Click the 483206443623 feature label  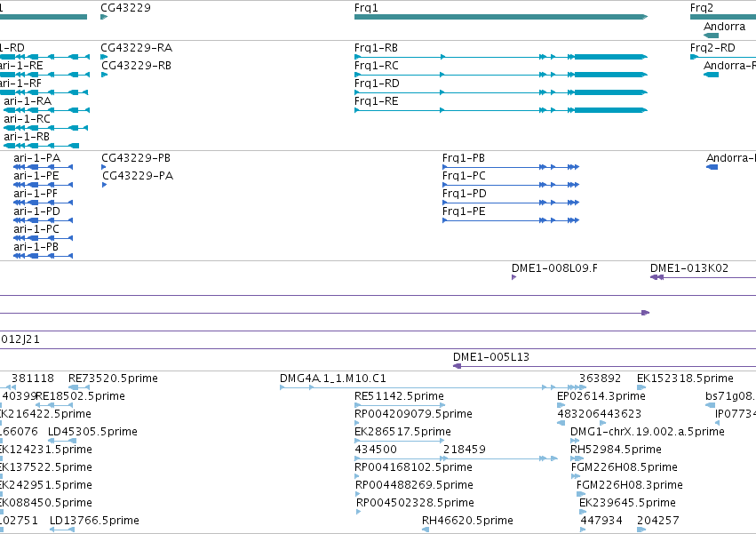[x=600, y=414]
